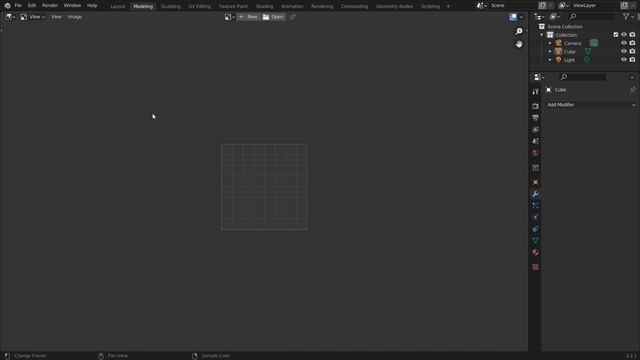This screenshot has width=640, height=360.
Task: Disable Collection in renders camera toggle
Action: 632,35
